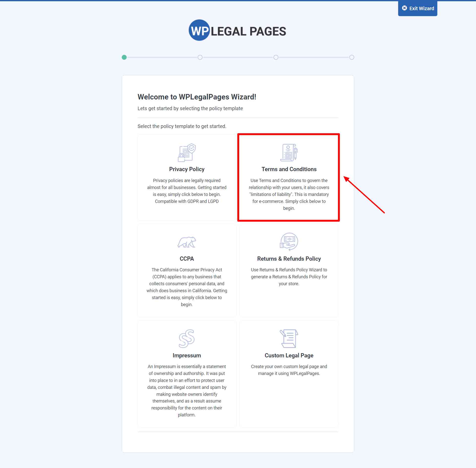Screen dimensions: 476x468
Task: Select the Terms and Conditions document icon
Action: coord(289,153)
